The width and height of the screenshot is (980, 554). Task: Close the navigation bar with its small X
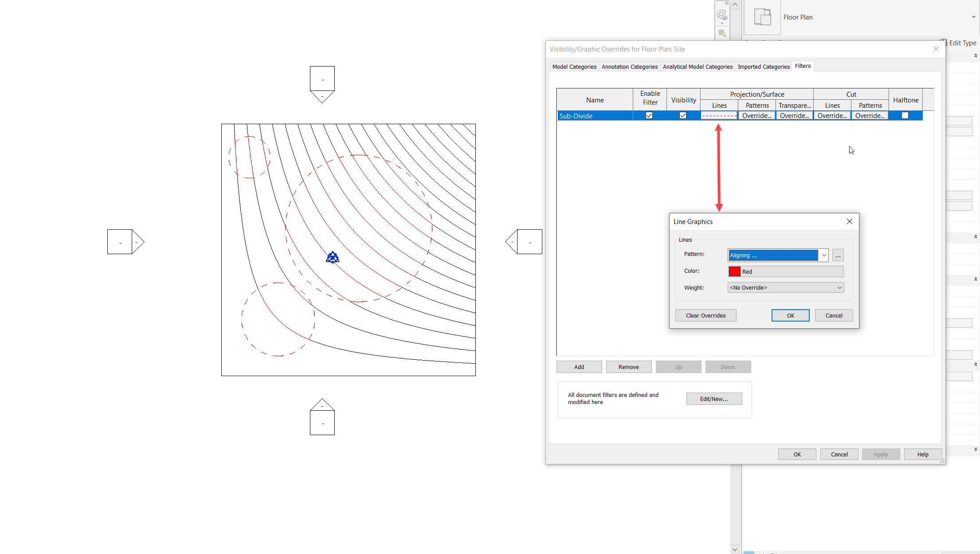click(727, 3)
